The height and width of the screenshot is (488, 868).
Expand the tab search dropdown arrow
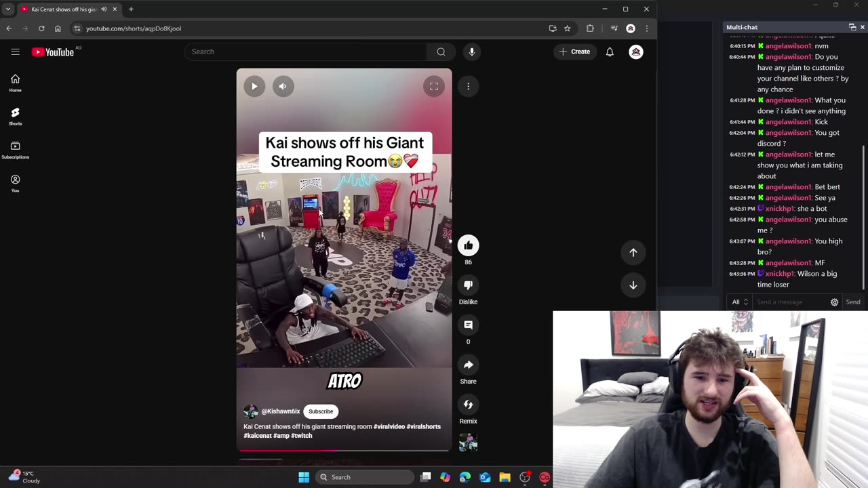(x=8, y=9)
